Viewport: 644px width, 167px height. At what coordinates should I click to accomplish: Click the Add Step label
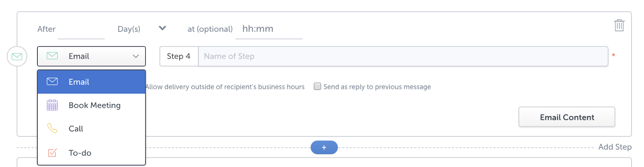tap(615, 147)
